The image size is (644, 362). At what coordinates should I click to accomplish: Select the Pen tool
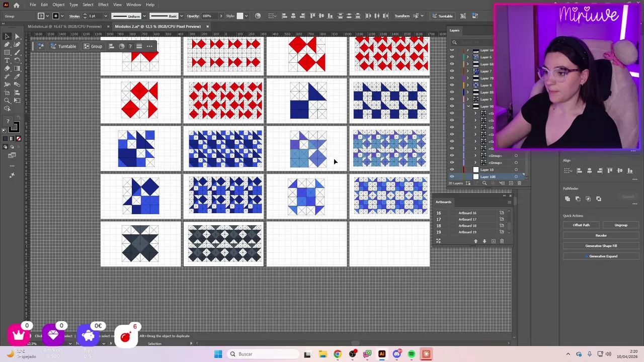(7, 44)
